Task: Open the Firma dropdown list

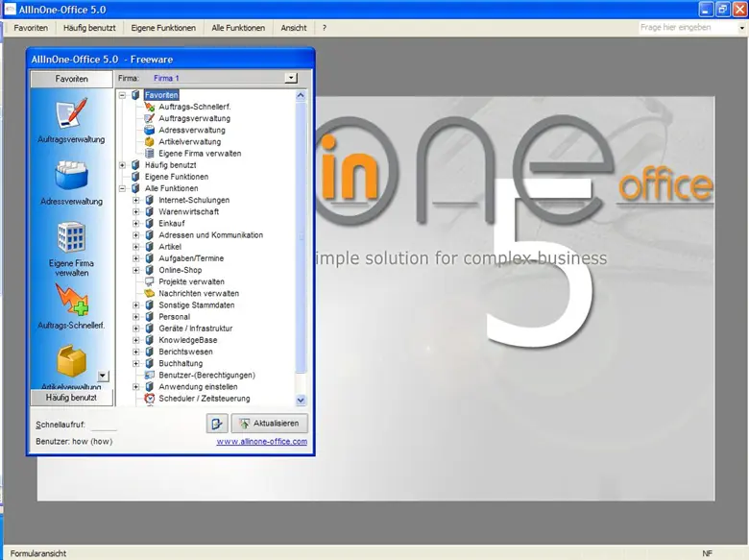Action: coord(291,78)
